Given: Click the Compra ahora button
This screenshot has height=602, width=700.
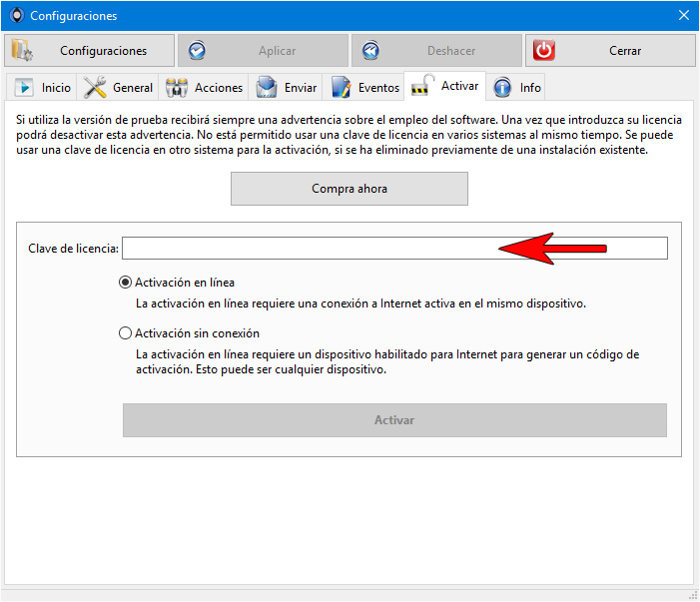Looking at the screenshot, I should point(350,189).
